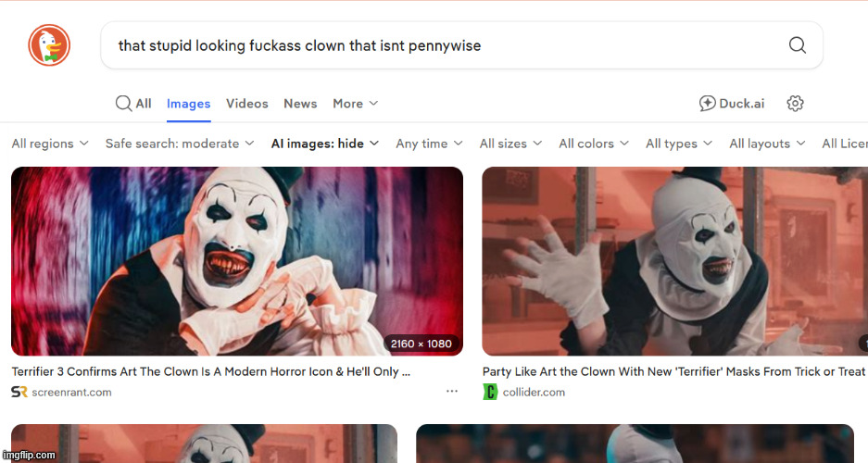
Task: Open the All sizes filter
Action: pyautogui.click(x=510, y=144)
